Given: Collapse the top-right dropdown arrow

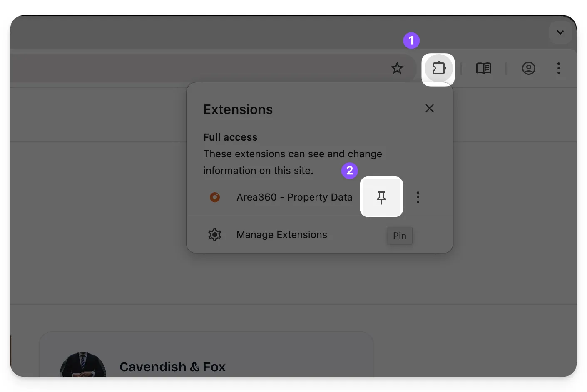Looking at the screenshot, I should pyautogui.click(x=560, y=32).
